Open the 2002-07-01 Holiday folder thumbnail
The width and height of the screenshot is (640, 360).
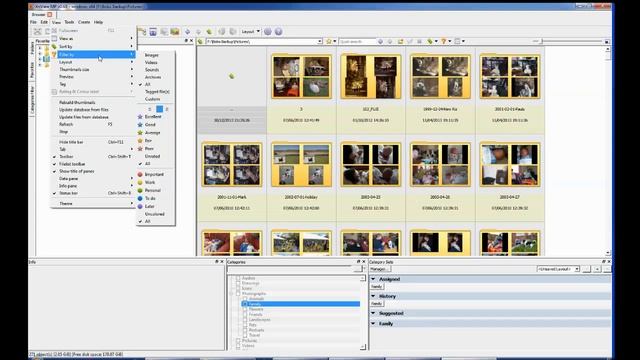coord(301,164)
